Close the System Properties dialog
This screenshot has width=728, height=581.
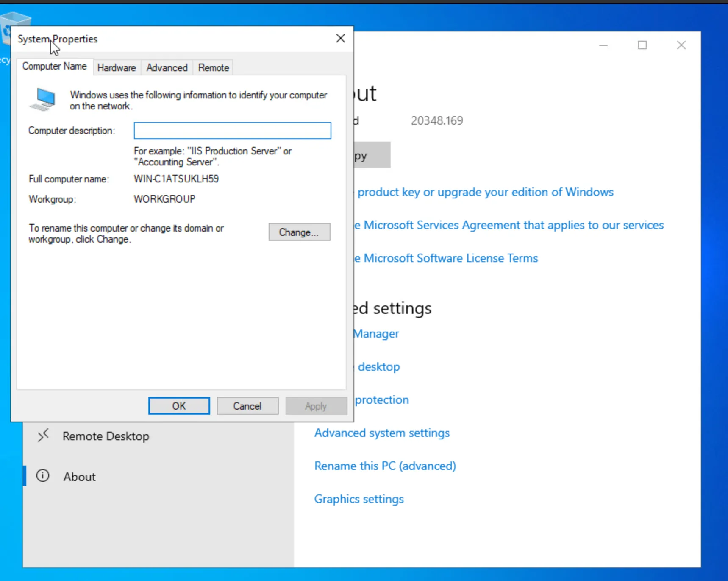coord(340,39)
